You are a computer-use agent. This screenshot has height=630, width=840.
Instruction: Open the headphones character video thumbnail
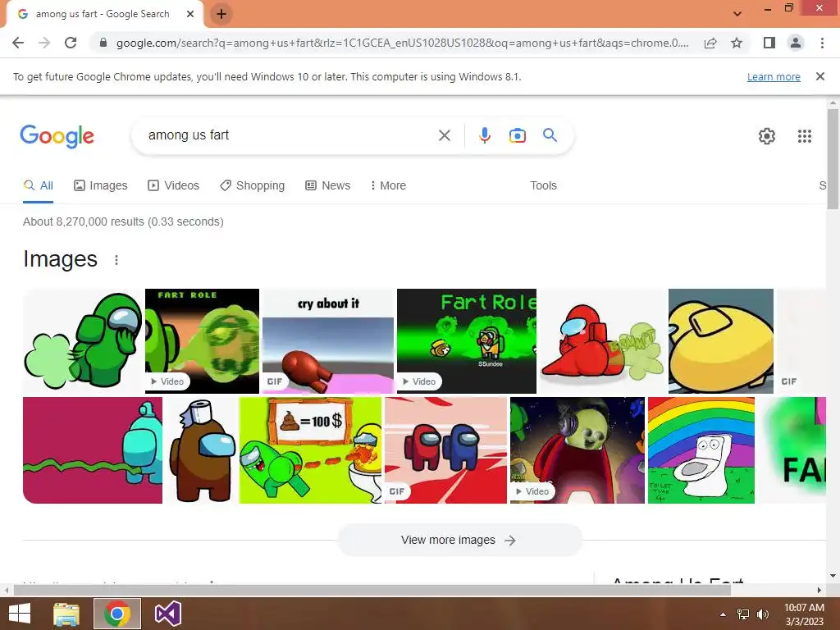click(577, 450)
